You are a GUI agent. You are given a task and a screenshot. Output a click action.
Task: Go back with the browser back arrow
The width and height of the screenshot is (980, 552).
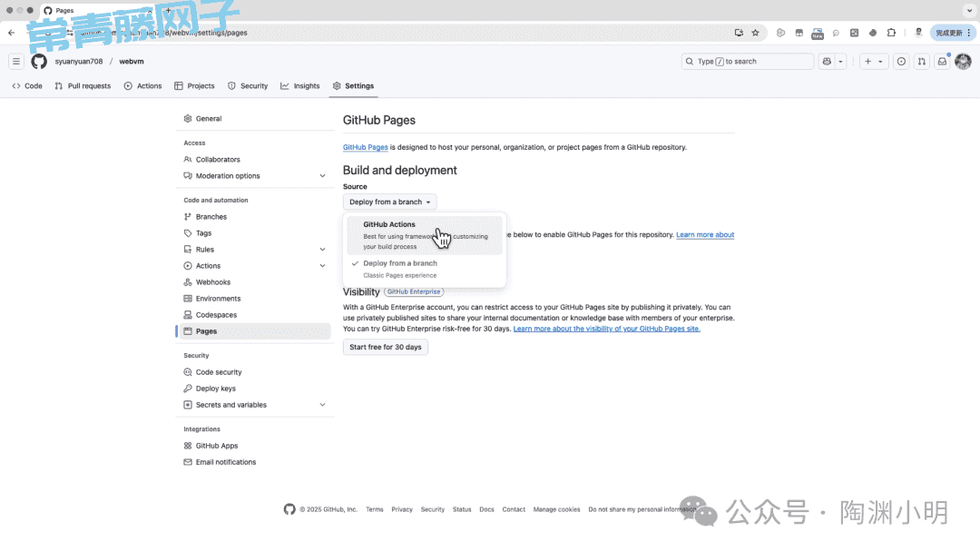pos(11,33)
